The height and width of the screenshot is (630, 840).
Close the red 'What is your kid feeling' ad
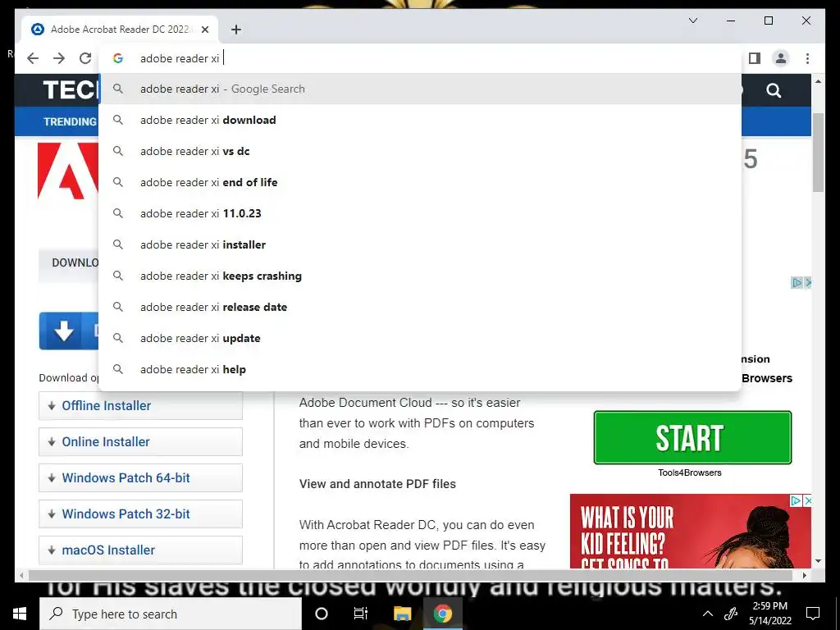[x=808, y=500]
